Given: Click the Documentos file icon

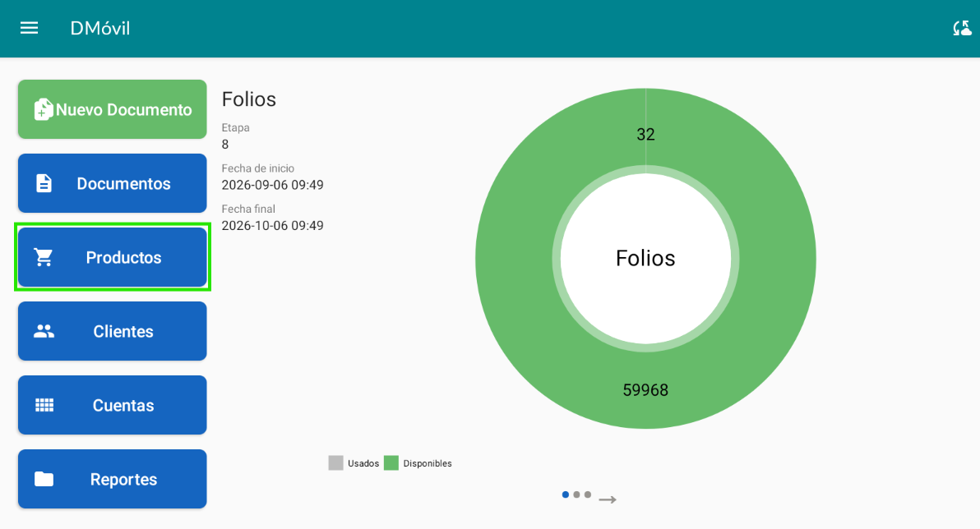Looking at the screenshot, I should click(x=44, y=184).
